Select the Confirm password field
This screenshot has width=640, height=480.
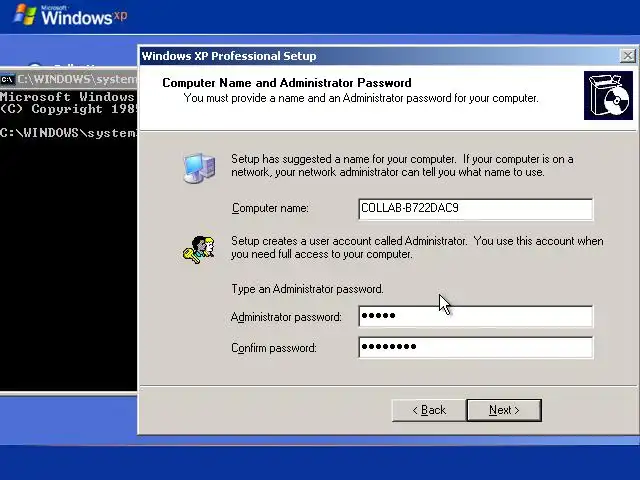(476, 347)
